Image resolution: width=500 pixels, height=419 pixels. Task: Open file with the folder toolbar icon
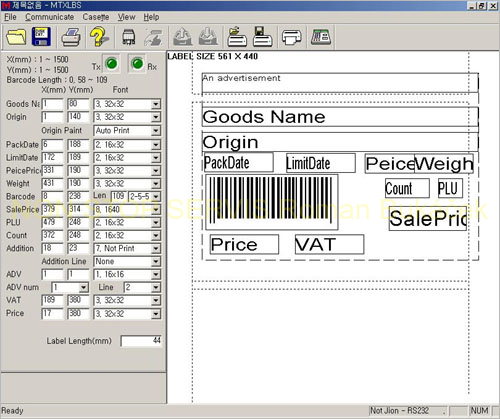[16, 37]
